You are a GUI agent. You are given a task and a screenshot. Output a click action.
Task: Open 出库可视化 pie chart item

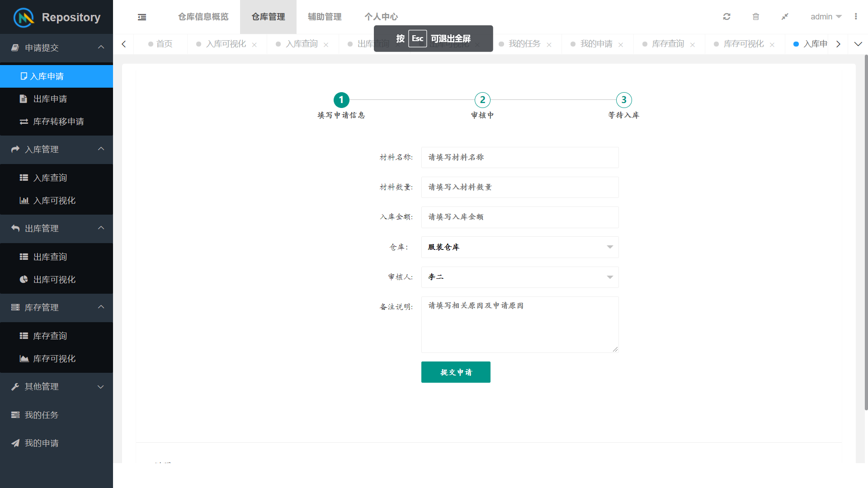54,280
